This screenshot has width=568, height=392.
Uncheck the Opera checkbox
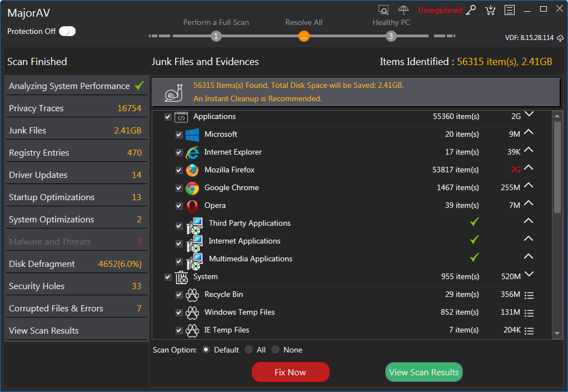tap(179, 206)
